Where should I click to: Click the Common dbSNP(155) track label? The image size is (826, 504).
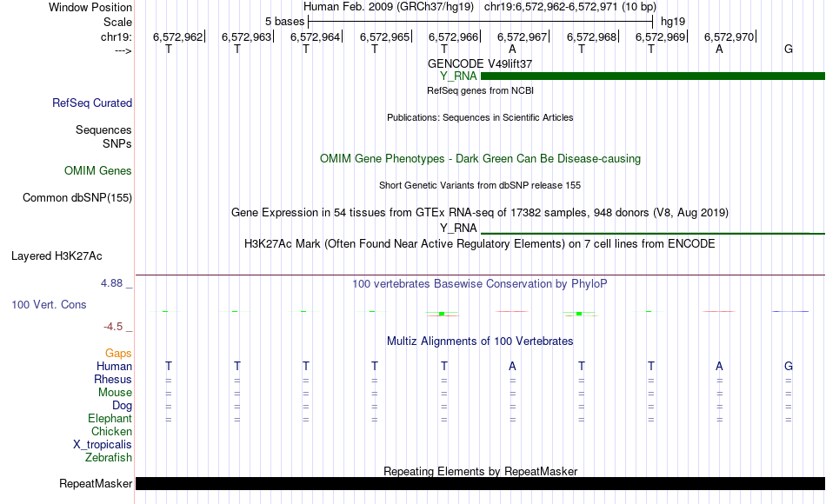tap(77, 198)
